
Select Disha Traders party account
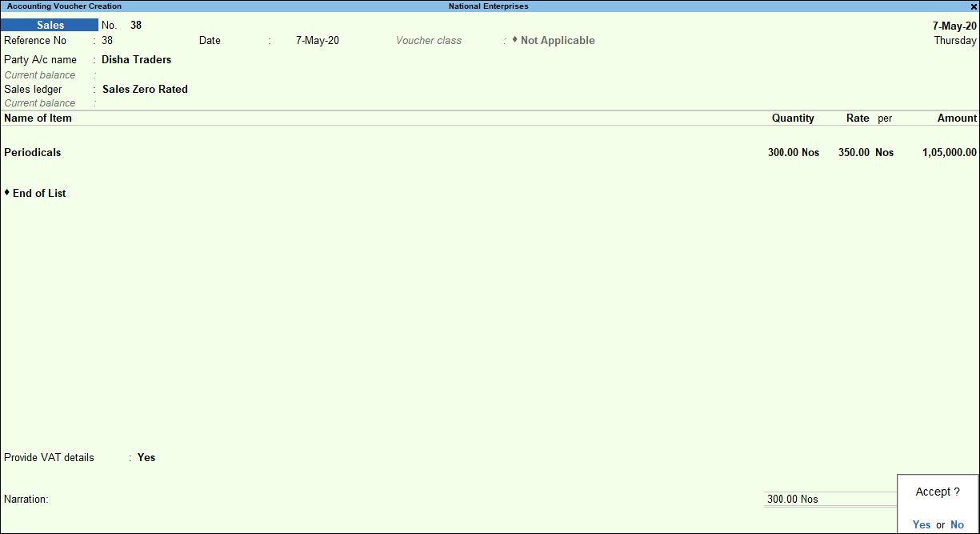point(136,59)
